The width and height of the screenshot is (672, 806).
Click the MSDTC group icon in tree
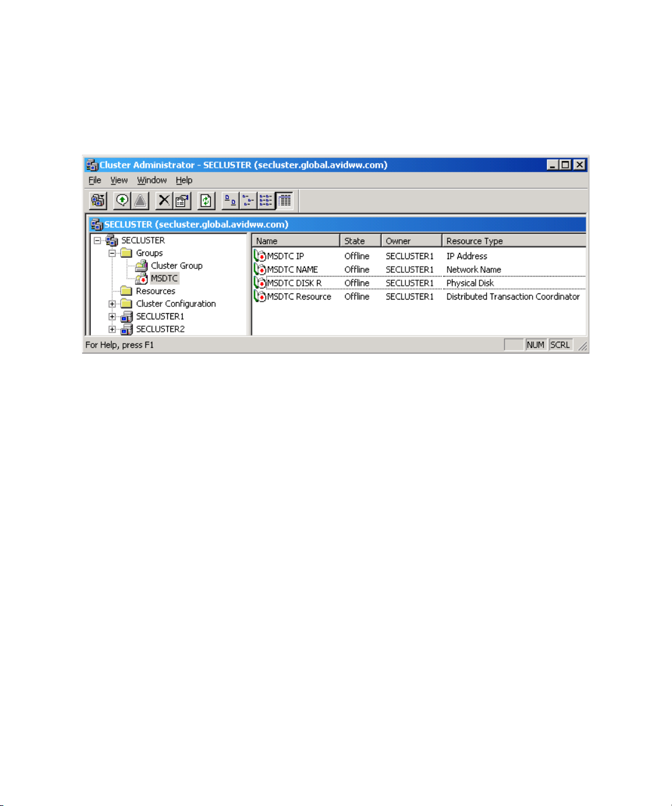141,278
